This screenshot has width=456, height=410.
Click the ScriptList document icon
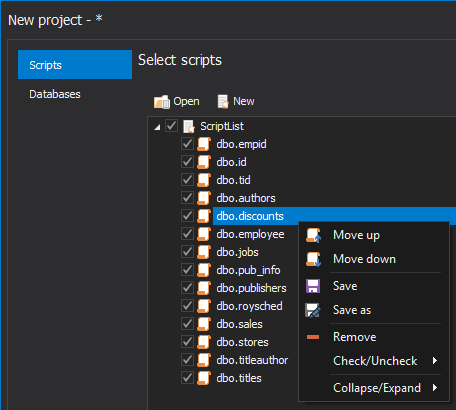189,126
